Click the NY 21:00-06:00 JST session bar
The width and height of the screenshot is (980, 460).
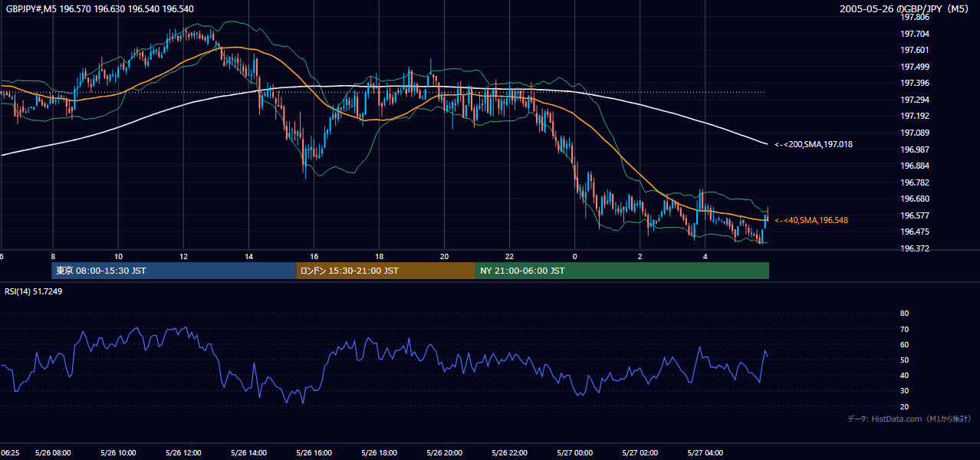(x=622, y=271)
